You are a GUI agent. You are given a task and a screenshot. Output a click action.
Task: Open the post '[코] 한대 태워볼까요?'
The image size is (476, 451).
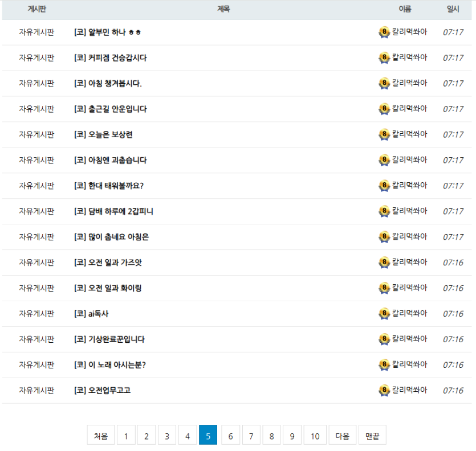(109, 186)
